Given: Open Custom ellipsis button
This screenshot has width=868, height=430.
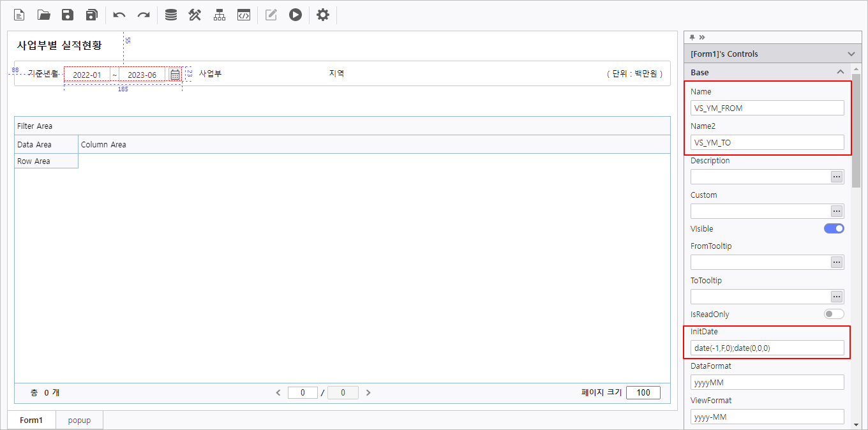Looking at the screenshot, I should pyautogui.click(x=837, y=211).
